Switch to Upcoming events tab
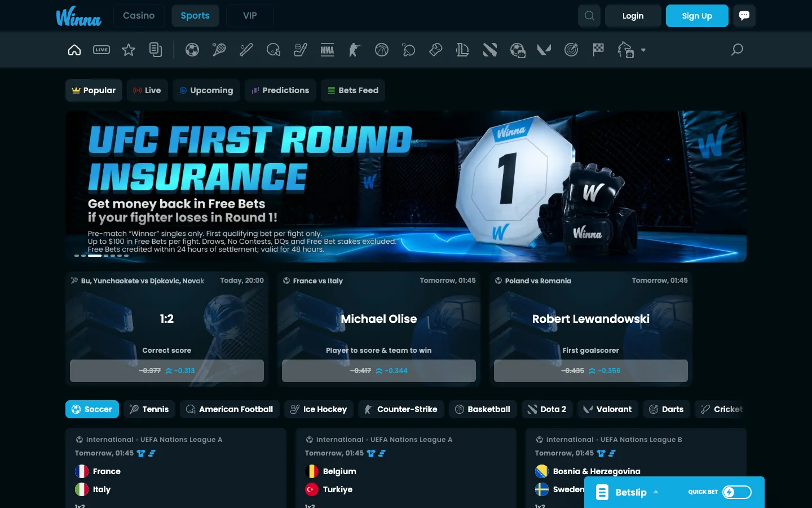The height and width of the screenshot is (508, 812). 206,90
